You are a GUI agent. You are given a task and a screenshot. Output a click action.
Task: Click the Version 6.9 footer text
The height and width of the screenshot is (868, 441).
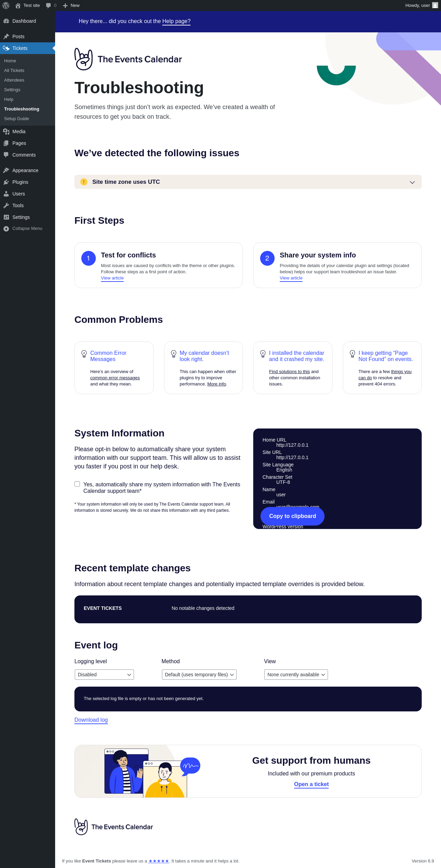(423, 861)
